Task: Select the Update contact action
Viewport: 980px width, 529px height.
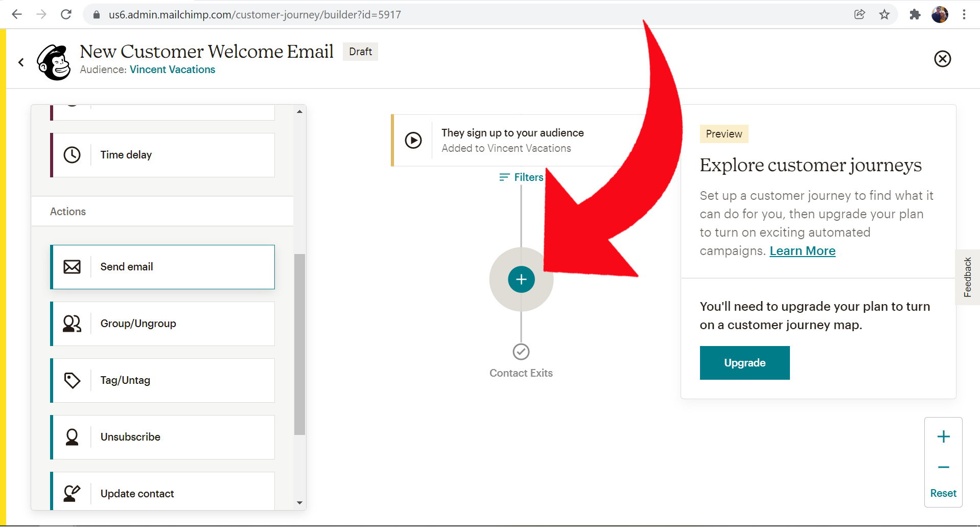Action: 162,491
